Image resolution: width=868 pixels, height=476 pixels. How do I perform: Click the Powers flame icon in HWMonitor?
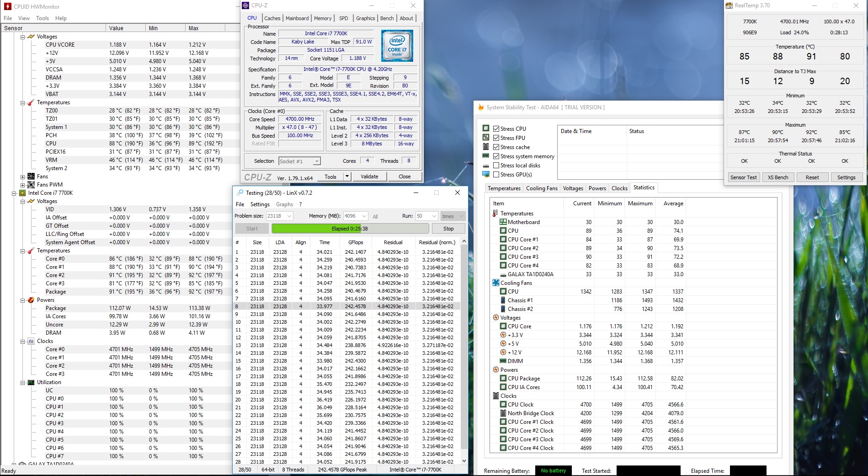[31, 300]
